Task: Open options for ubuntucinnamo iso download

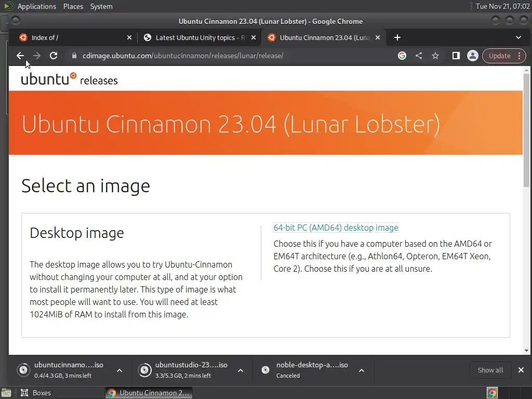Action: coord(119,370)
